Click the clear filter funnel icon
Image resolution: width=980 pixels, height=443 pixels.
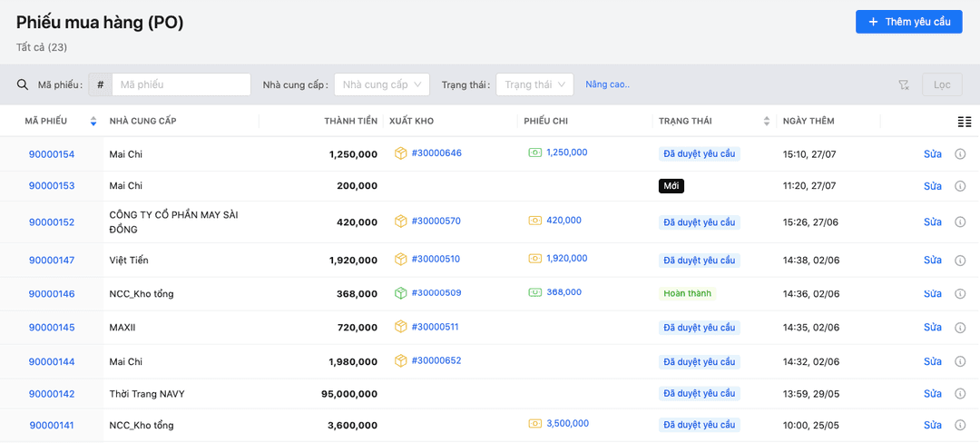[x=904, y=84]
